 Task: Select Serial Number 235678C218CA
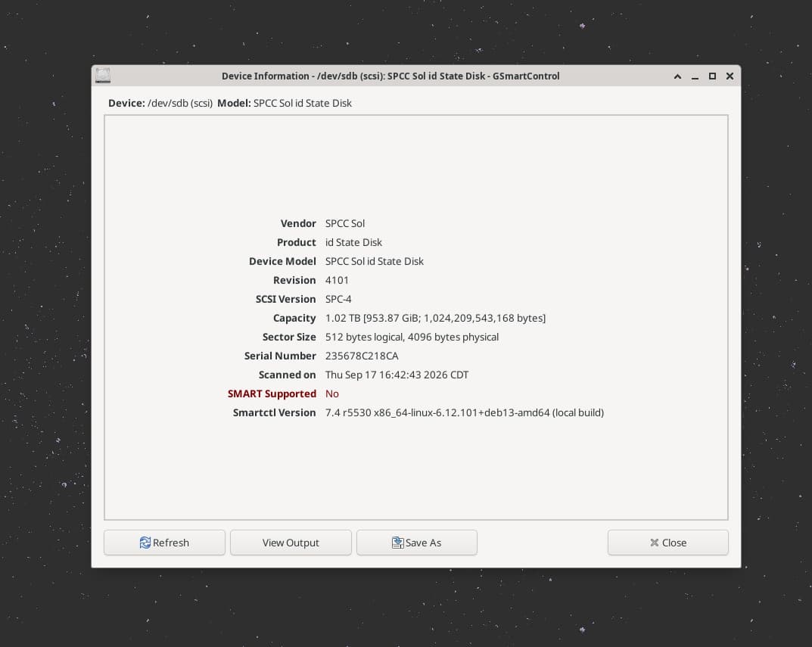pyautogui.click(x=362, y=356)
